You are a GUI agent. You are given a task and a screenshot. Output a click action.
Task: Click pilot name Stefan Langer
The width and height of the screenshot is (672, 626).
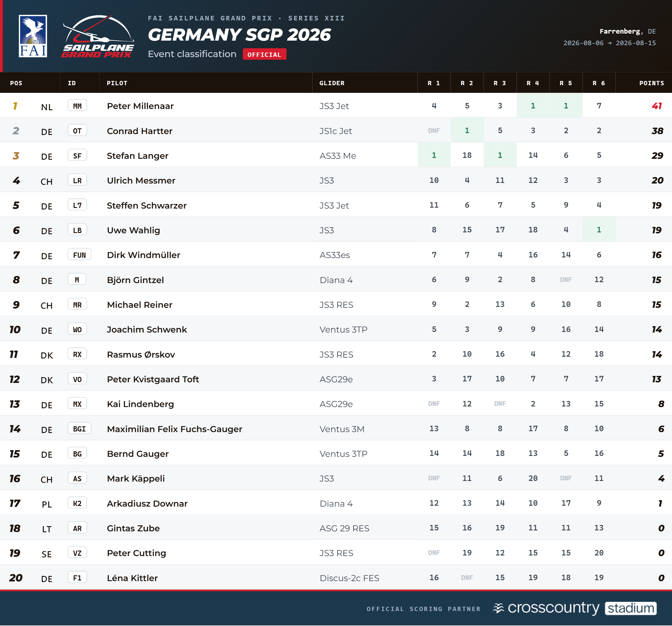click(137, 156)
